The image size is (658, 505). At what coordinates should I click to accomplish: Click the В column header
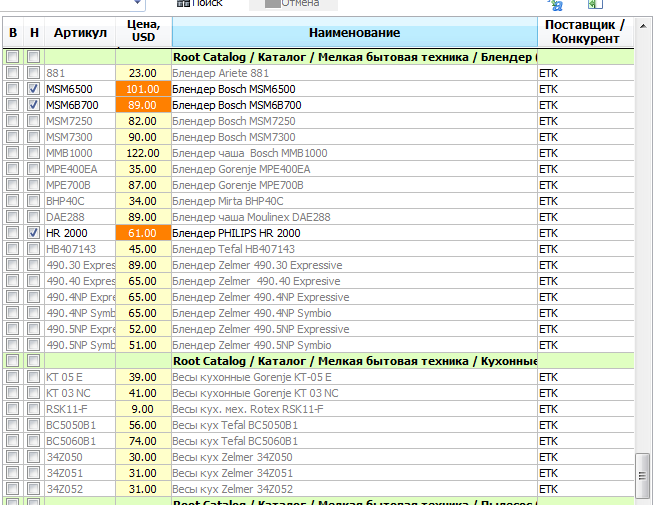point(13,32)
